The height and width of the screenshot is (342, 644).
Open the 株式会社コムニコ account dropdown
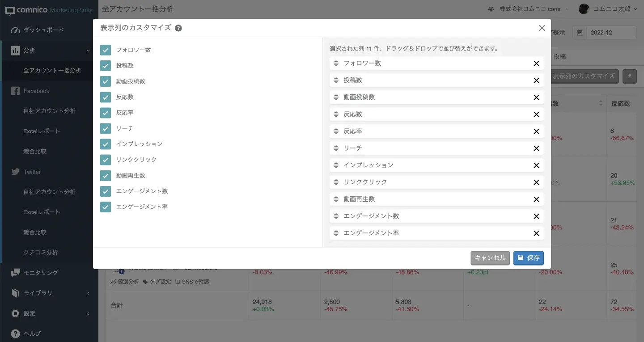(529, 9)
